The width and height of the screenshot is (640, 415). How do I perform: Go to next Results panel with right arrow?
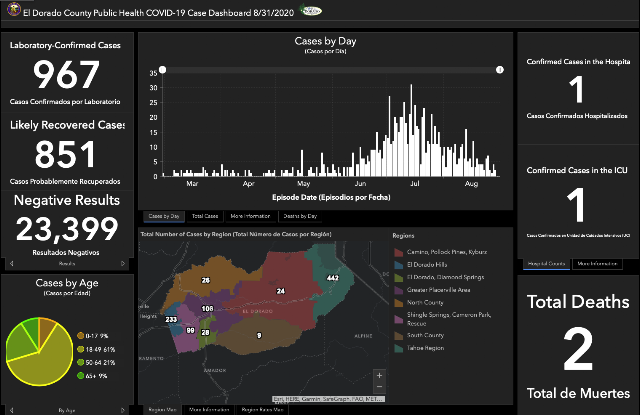[123, 264]
